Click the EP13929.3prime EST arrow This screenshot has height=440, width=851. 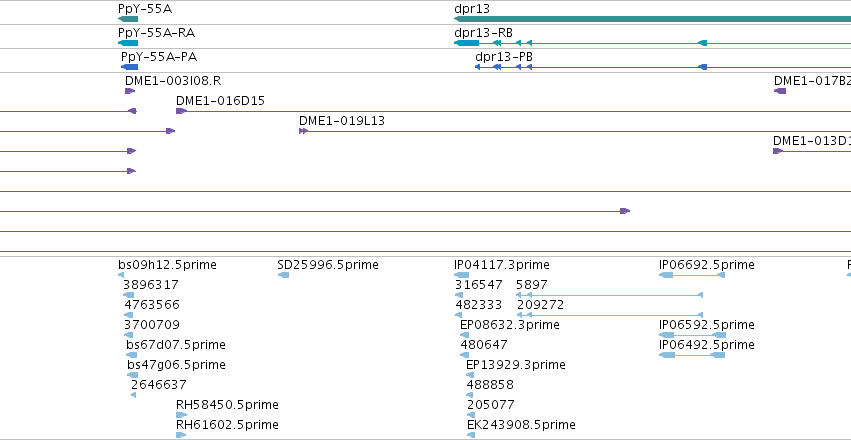click(470, 375)
